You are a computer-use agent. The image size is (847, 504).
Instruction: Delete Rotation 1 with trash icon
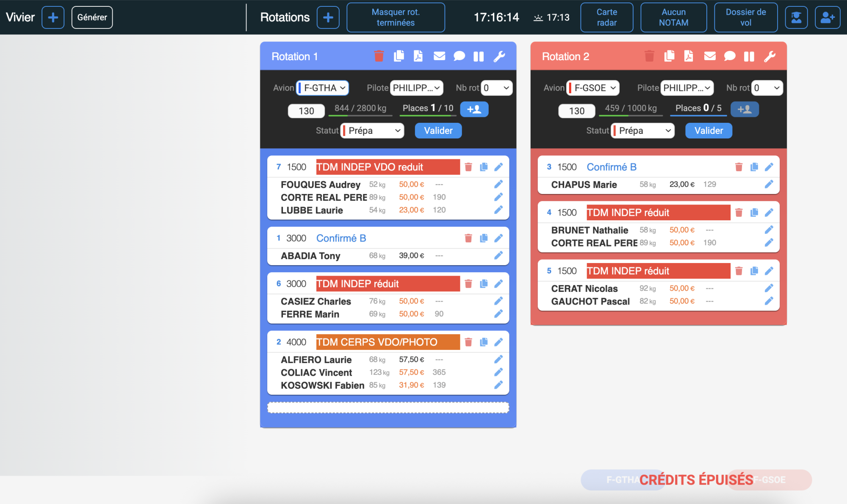coord(379,56)
